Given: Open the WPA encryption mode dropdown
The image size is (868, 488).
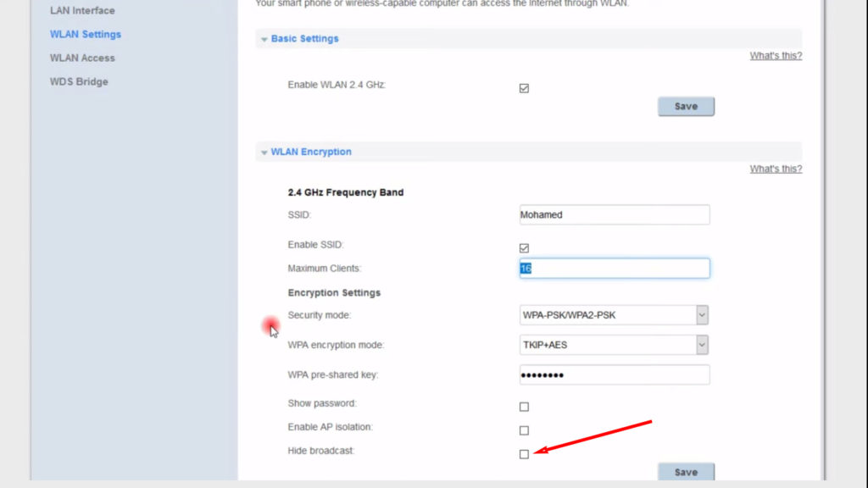Looking at the screenshot, I should pyautogui.click(x=614, y=345).
